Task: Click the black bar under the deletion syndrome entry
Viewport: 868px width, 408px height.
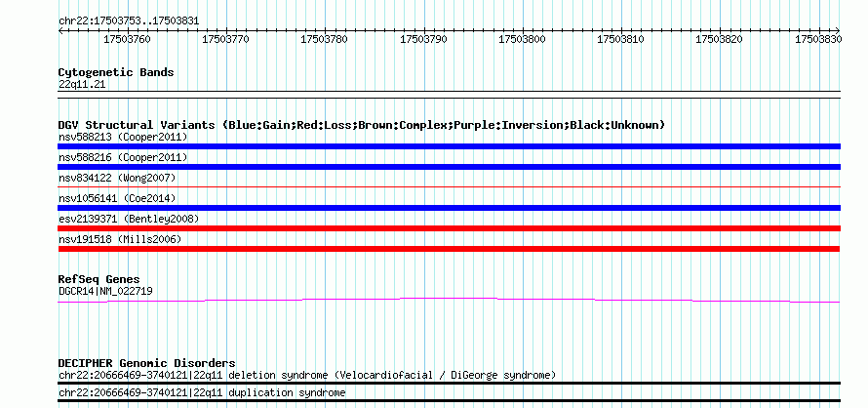Action: (x=449, y=383)
